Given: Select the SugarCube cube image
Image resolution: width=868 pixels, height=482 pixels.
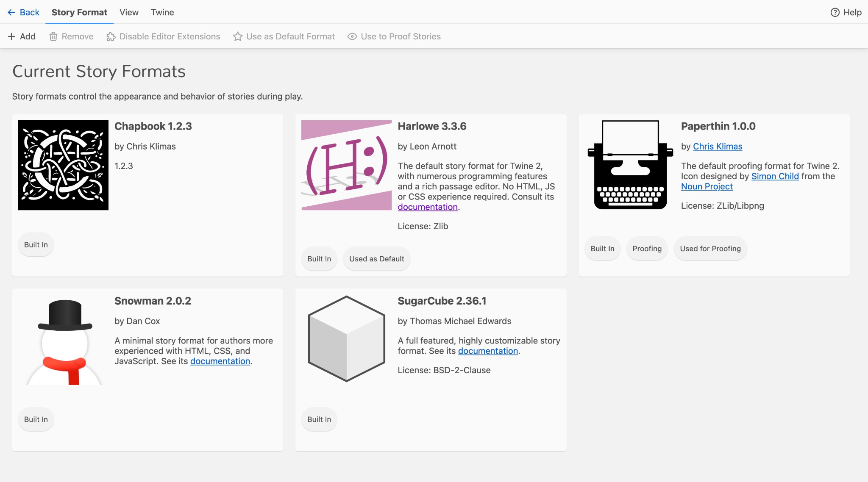Looking at the screenshot, I should (346, 339).
